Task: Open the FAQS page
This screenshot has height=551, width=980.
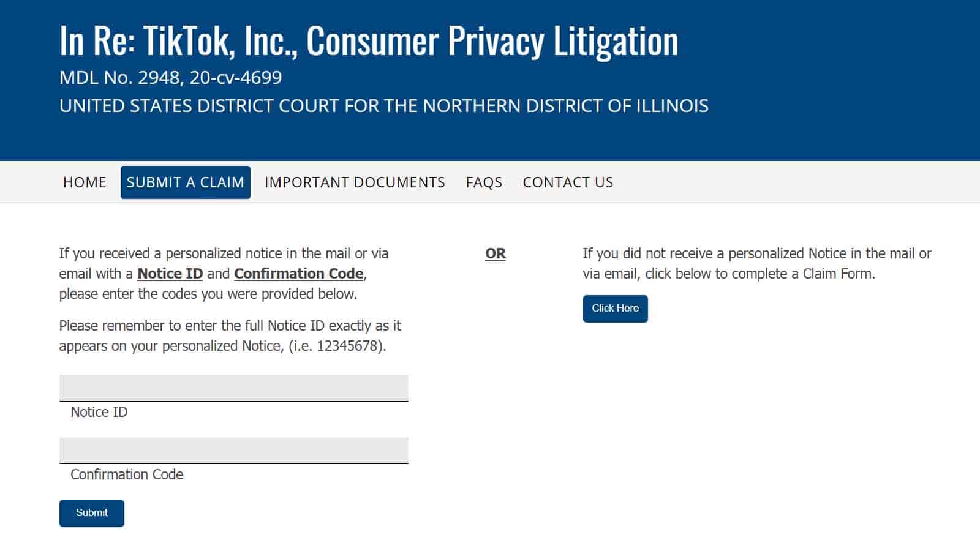Action: [483, 182]
